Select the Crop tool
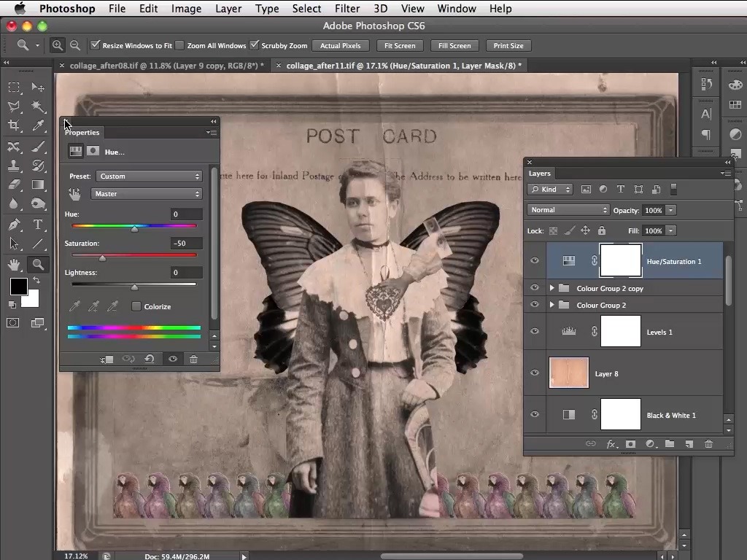 click(14, 125)
